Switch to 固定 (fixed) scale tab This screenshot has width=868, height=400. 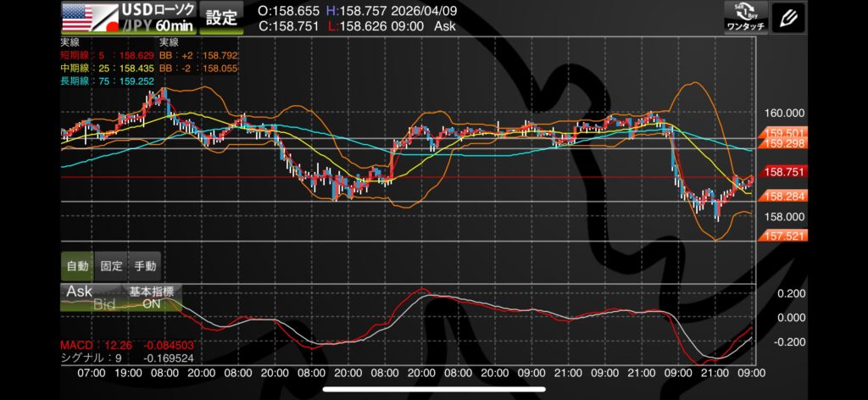click(x=110, y=265)
